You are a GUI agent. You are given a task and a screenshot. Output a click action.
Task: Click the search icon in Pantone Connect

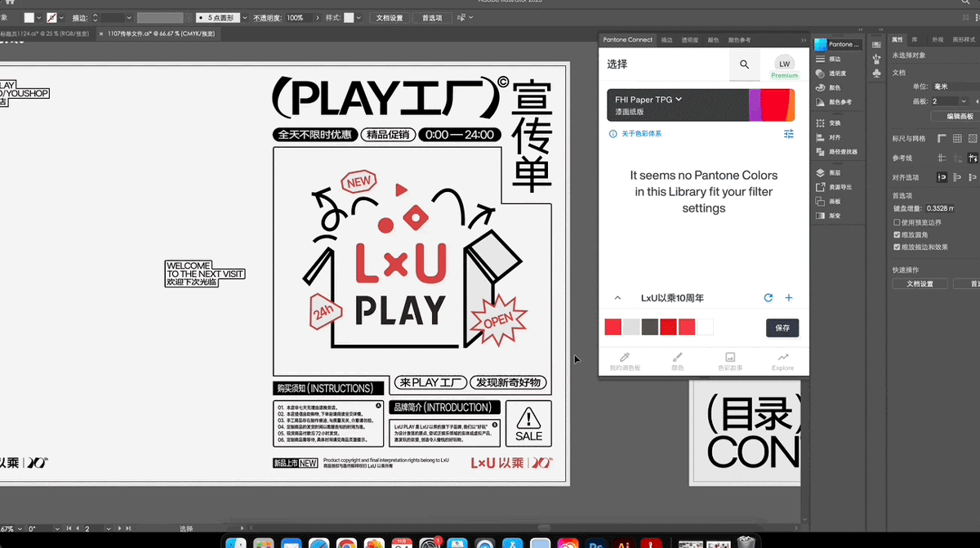(745, 65)
